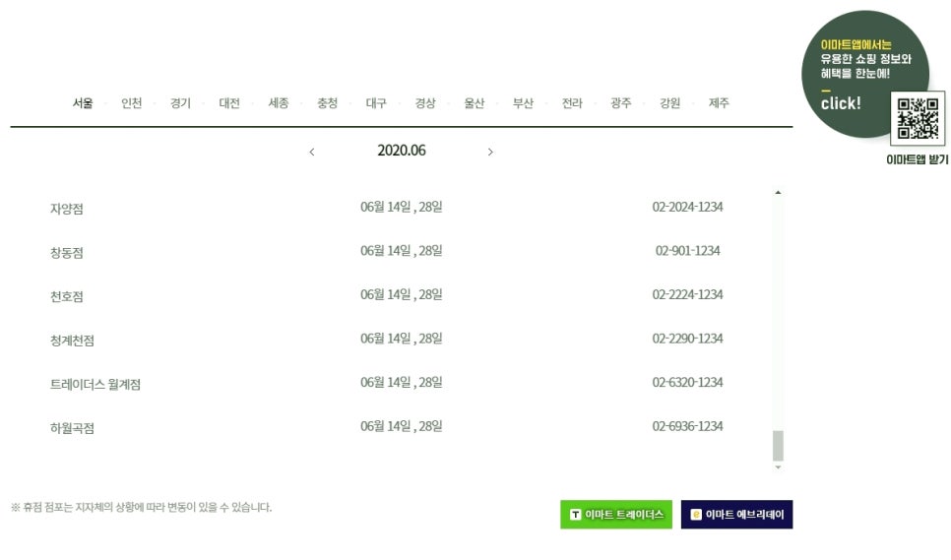Image resolution: width=951 pixels, height=560 pixels.
Task: Click the 2020.06 month label
Action: pos(402,151)
